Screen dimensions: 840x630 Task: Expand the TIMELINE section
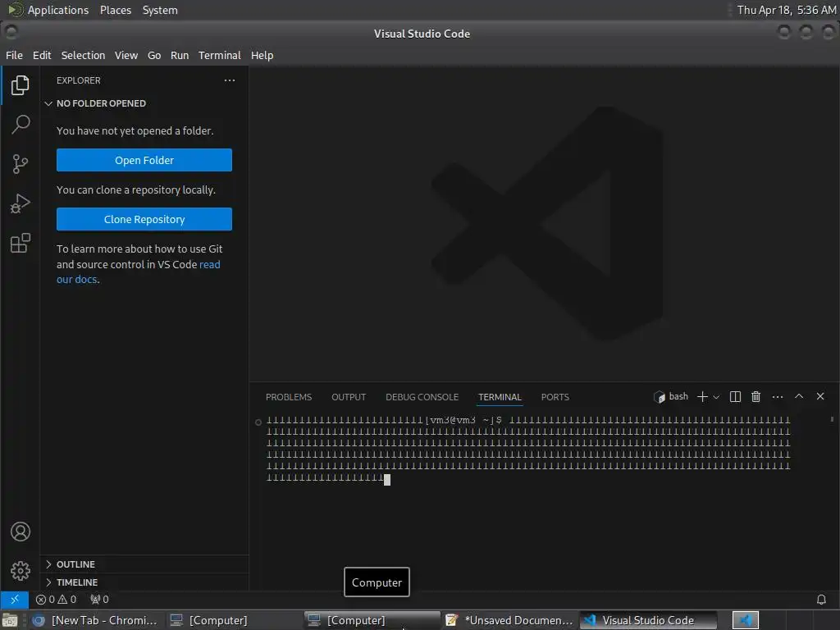point(76,582)
